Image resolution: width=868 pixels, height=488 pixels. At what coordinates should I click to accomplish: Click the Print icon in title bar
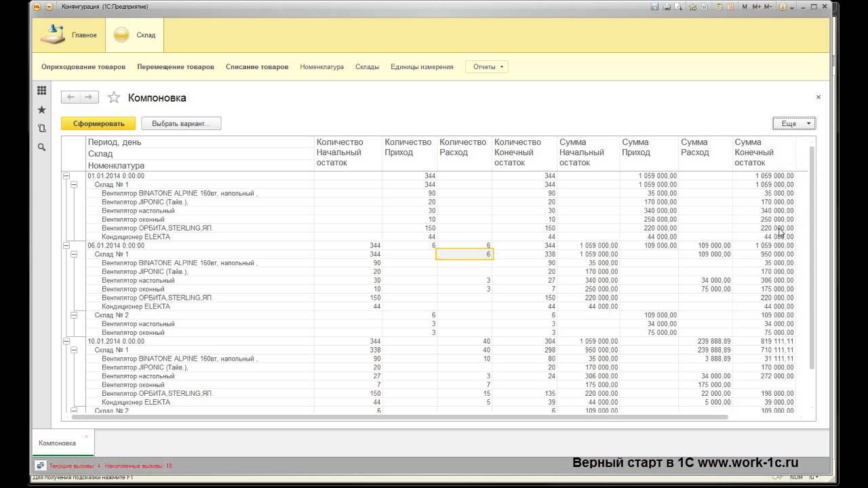(x=667, y=7)
